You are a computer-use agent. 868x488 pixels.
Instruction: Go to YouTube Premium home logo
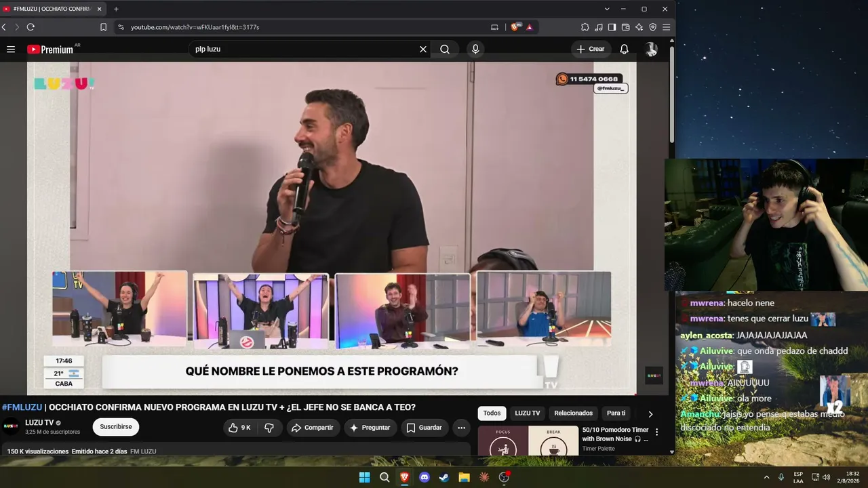50,49
